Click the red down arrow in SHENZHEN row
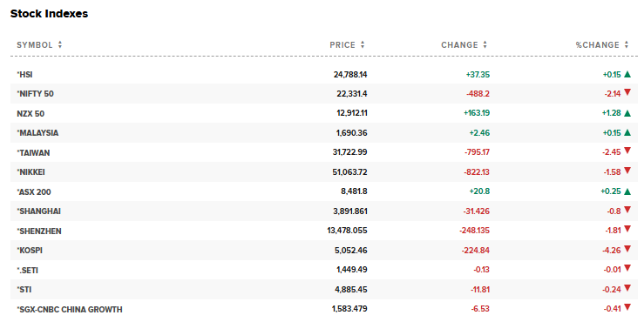Image resolution: width=644 pixels, height=322 pixels. [x=627, y=229]
